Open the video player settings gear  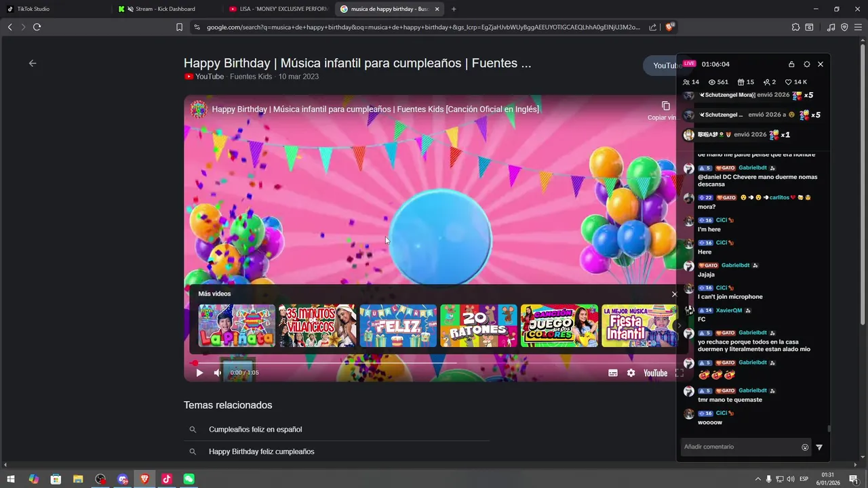click(631, 373)
